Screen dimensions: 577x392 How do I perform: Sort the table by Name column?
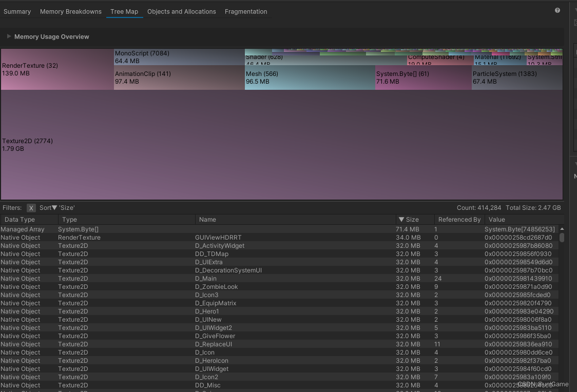295,220
